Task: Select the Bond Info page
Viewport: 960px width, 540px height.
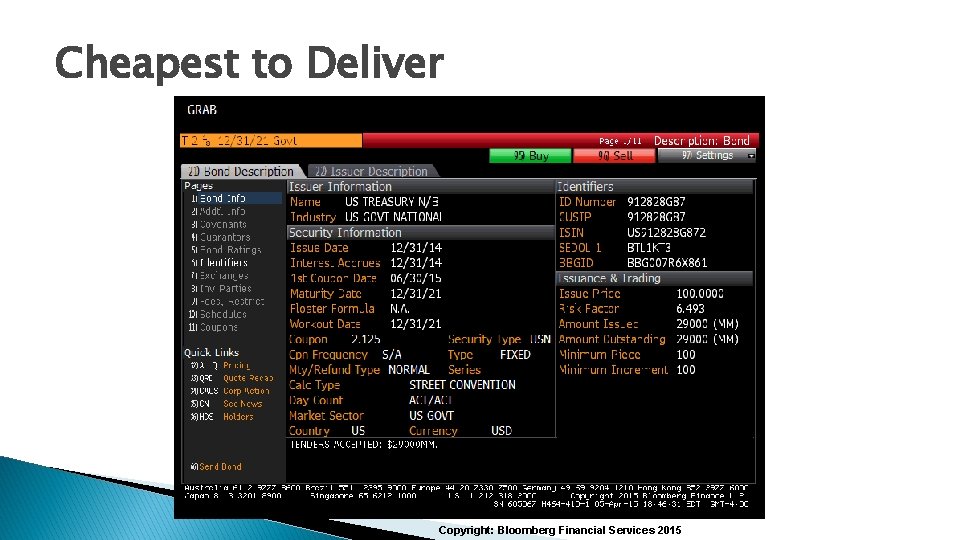Action: (233, 198)
